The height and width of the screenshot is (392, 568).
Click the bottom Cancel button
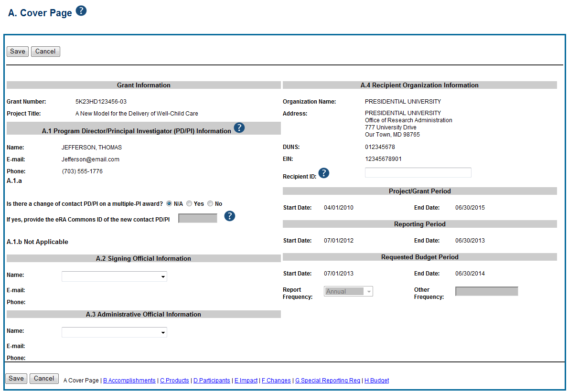coord(44,379)
